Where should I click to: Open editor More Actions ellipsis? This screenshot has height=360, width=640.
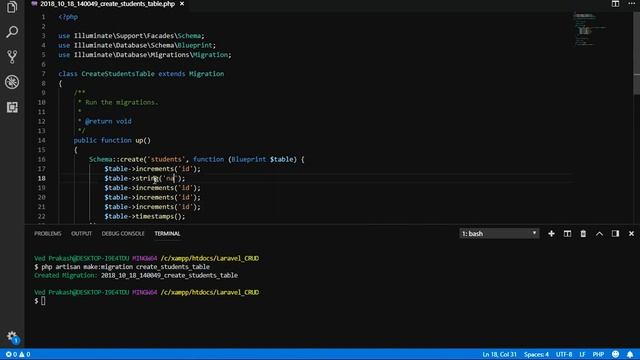[631, 4]
